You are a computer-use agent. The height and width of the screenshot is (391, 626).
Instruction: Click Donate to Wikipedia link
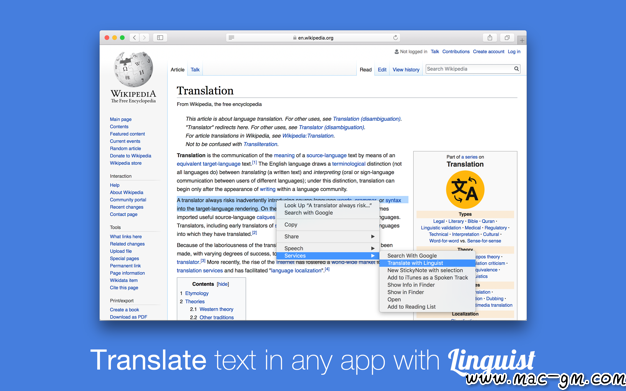click(x=131, y=156)
